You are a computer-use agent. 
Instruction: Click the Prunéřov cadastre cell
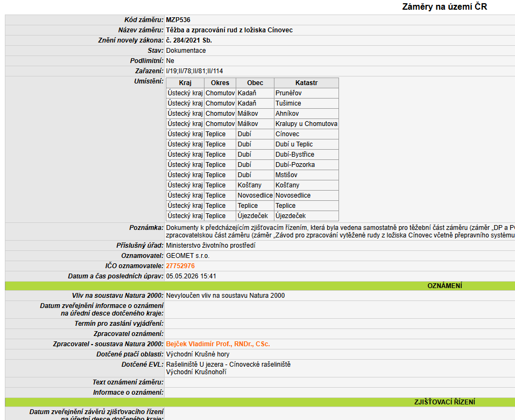[306, 93]
